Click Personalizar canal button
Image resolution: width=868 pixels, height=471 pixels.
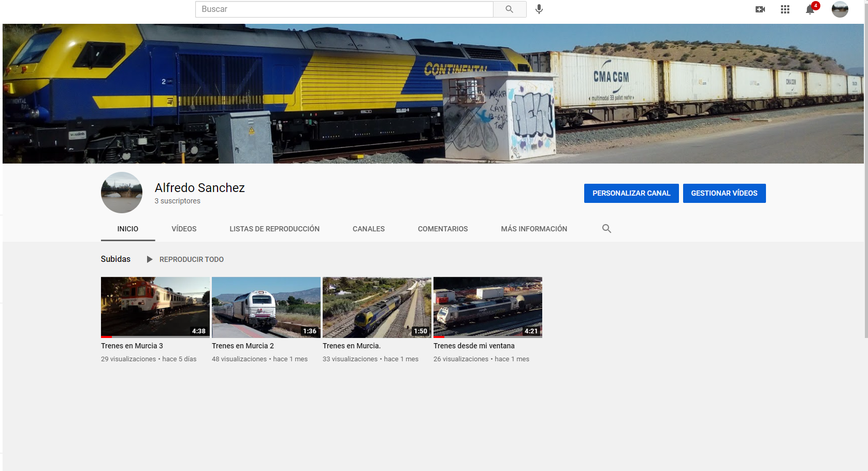point(631,193)
